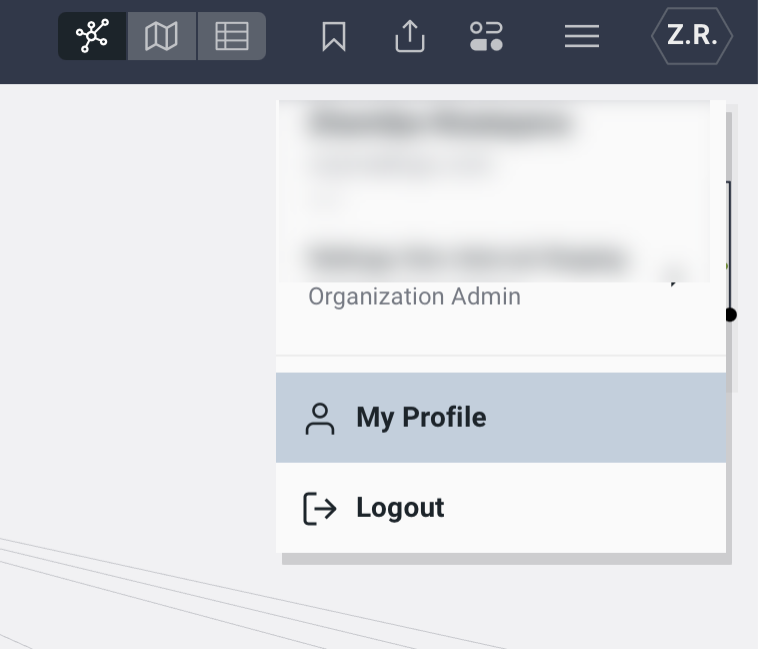This screenshot has width=758, height=650.
Task: Switch to the table list view
Action: pos(231,37)
